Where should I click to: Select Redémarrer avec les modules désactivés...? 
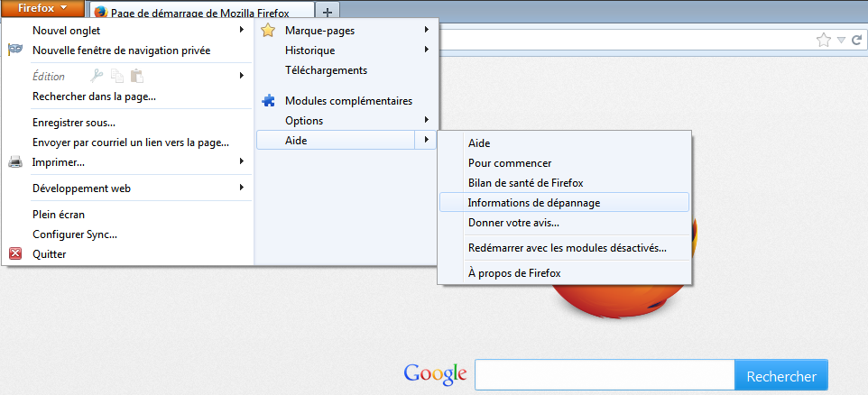pyautogui.click(x=568, y=248)
